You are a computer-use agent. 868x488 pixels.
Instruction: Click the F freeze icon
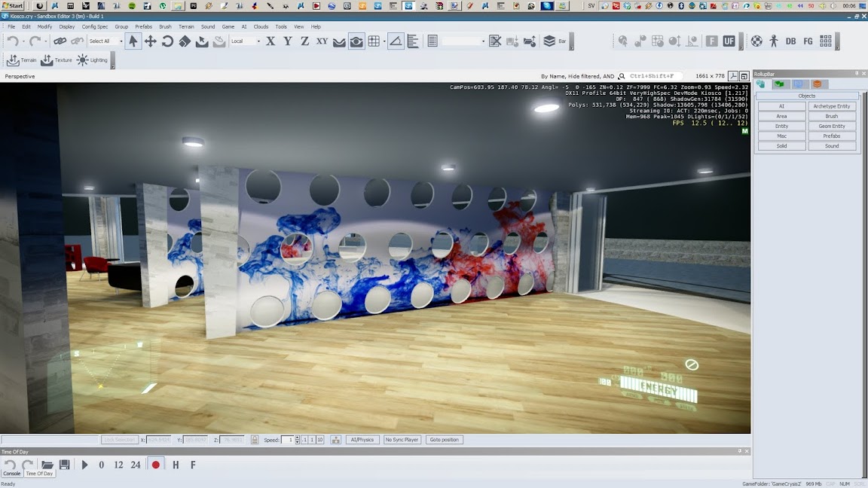click(711, 41)
